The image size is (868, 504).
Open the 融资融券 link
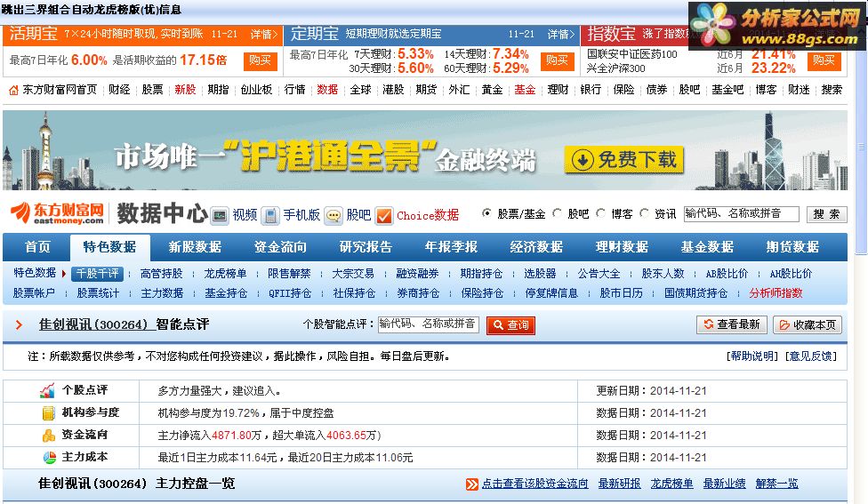417,274
